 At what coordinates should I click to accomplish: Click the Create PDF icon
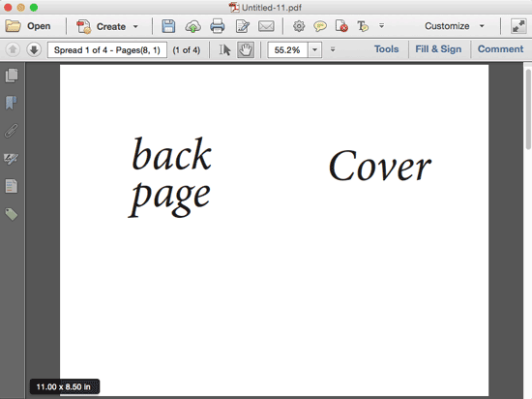pyautogui.click(x=84, y=26)
